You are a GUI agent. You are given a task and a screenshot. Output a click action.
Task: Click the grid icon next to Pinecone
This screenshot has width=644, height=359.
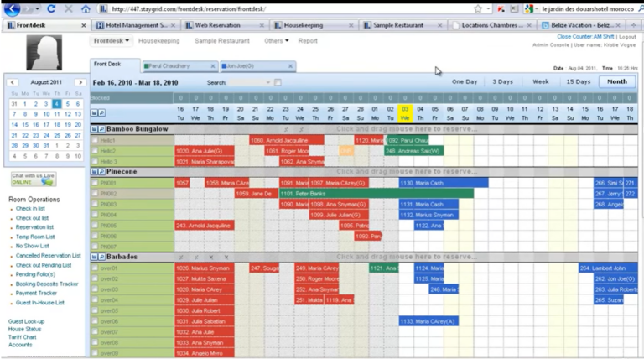(x=94, y=172)
